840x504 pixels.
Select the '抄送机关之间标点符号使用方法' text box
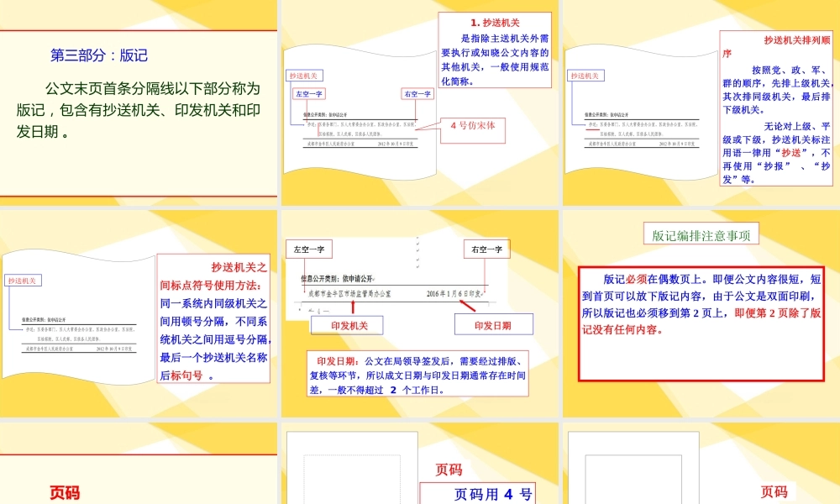click(x=213, y=319)
